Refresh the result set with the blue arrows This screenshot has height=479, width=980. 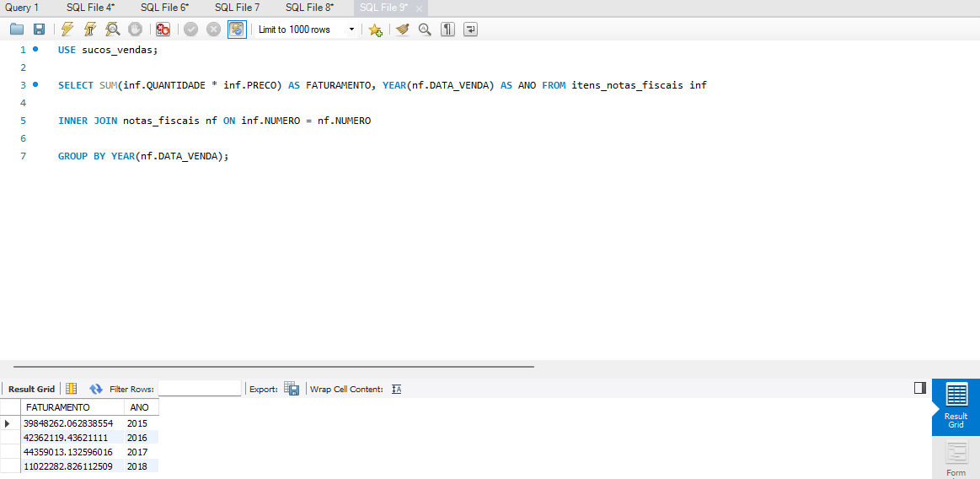(95, 388)
